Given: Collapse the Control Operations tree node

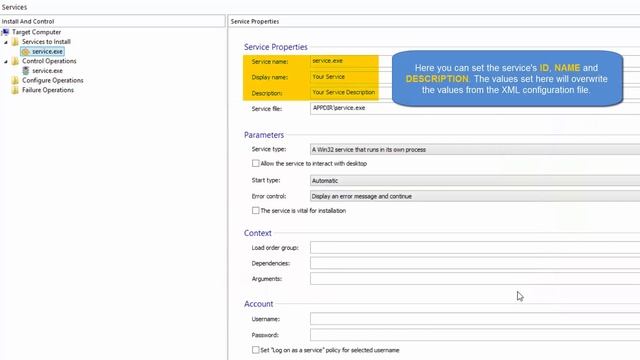Looking at the screenshot, I should [6, 62].
